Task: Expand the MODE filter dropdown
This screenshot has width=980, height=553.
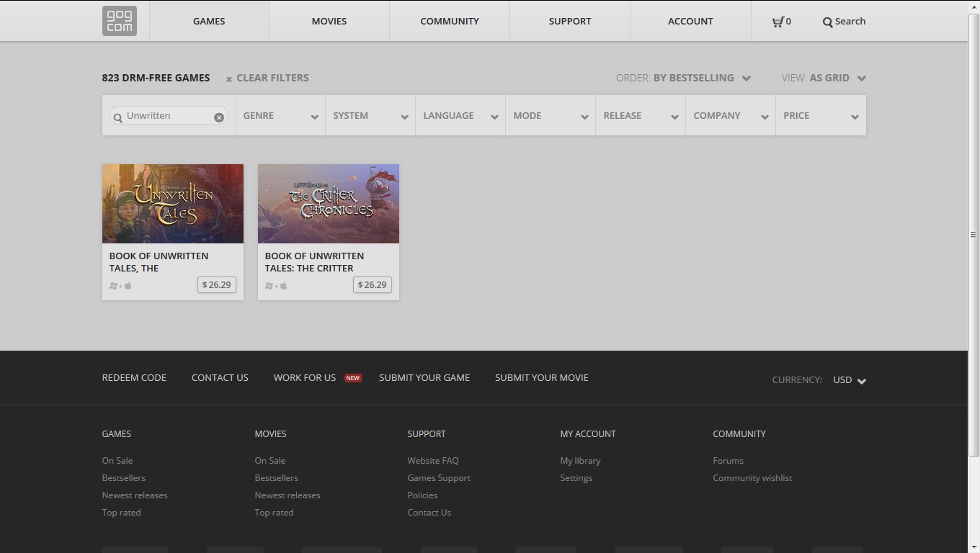Action: coord(551,115)
